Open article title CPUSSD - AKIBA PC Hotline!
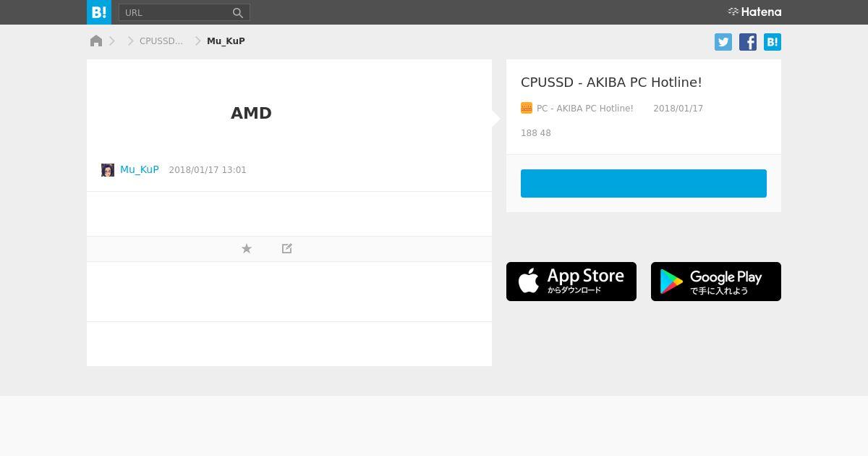 [611, 83]
